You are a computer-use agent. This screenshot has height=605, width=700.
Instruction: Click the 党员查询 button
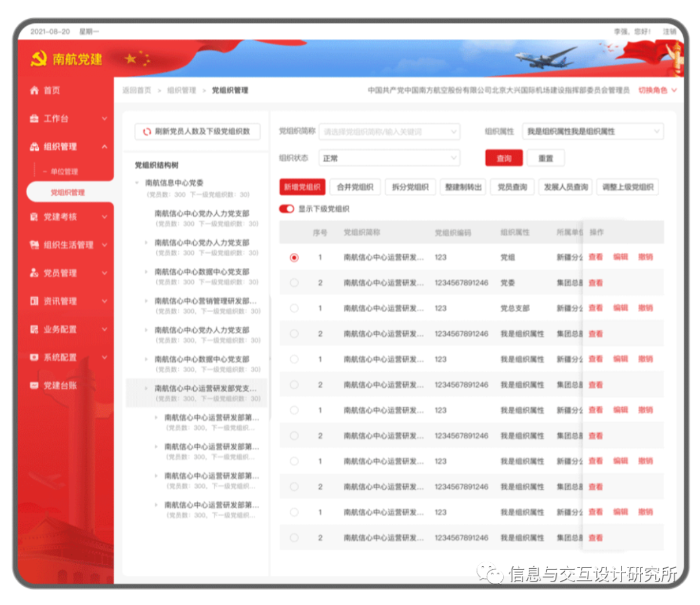click(513, 187)
